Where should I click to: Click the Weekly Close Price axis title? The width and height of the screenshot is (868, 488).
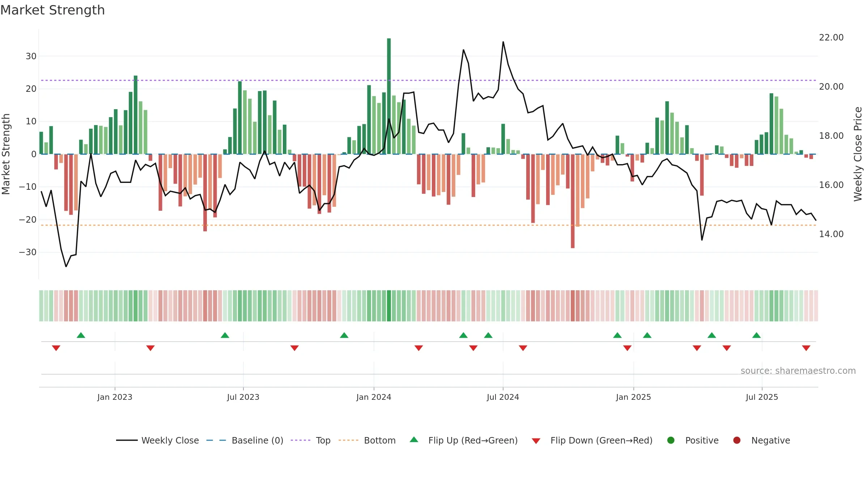pyautogui.click(x=858, y=154)
